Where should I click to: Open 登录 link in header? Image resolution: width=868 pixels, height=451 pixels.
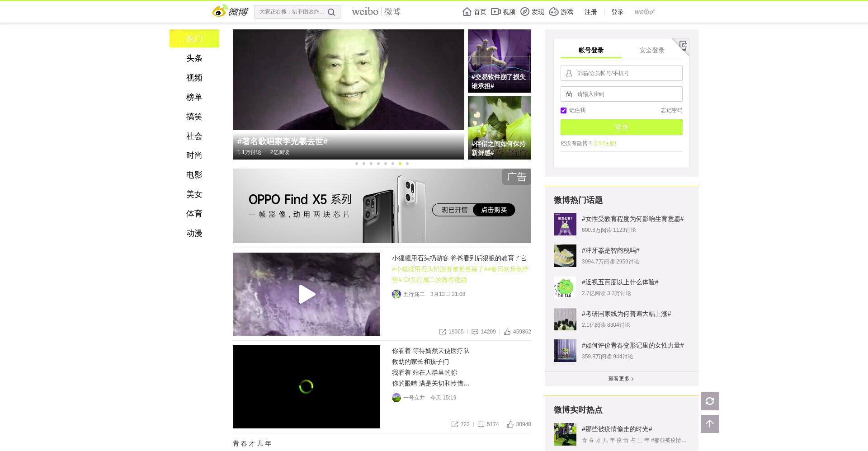coord(617,12)
